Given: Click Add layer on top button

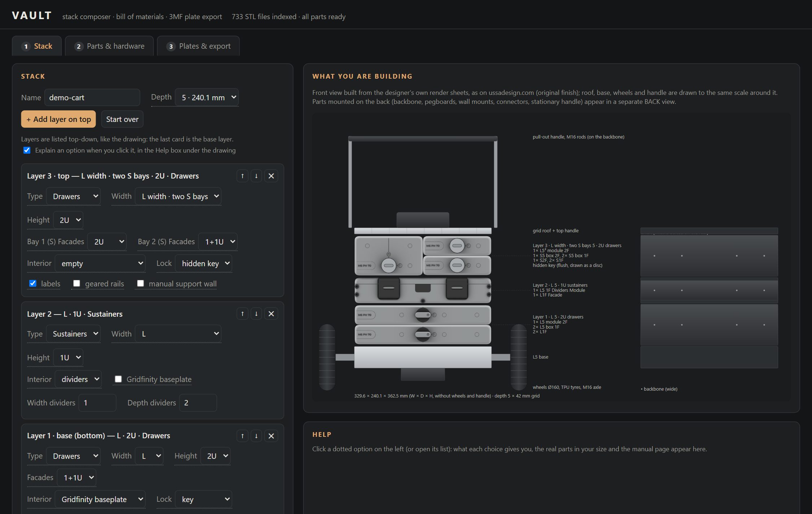Looking at the screenshot, I should click(x=58, y=119).
